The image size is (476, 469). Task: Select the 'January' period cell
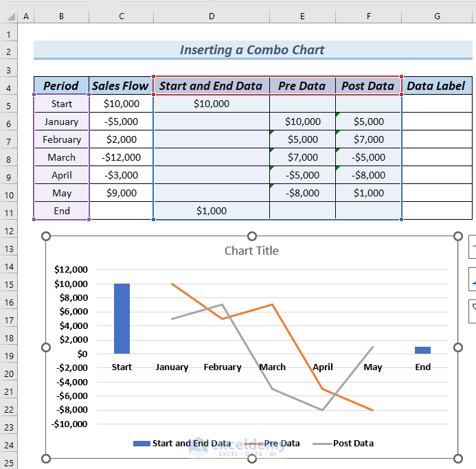click(x=61, y=122)
